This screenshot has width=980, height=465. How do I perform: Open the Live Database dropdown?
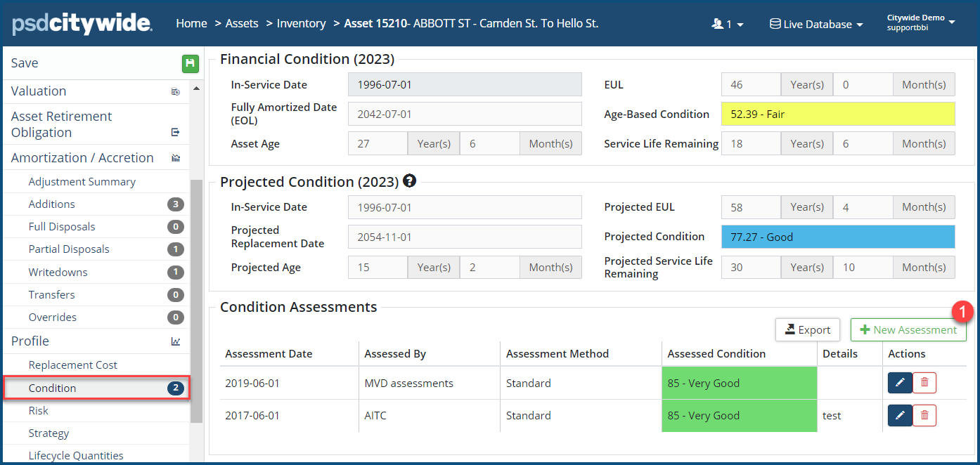816,24
